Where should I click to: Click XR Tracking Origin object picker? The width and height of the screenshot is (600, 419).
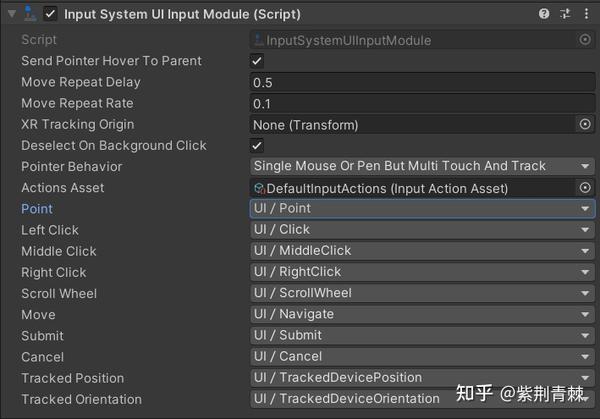tap(585, 124)
